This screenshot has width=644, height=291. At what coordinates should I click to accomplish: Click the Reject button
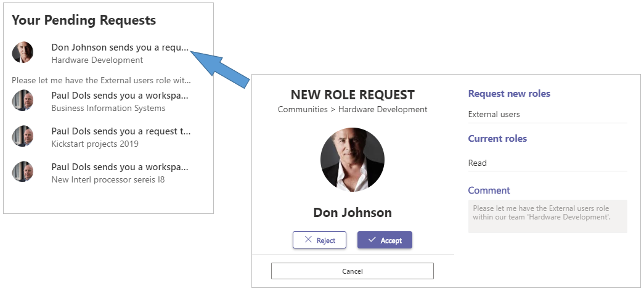(320, 240)
